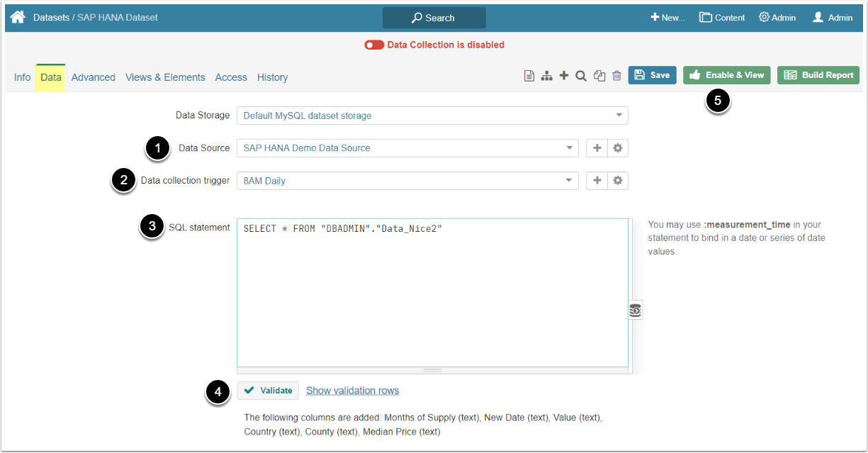Click the Datasets breadcrumb link

pos(51,18)
